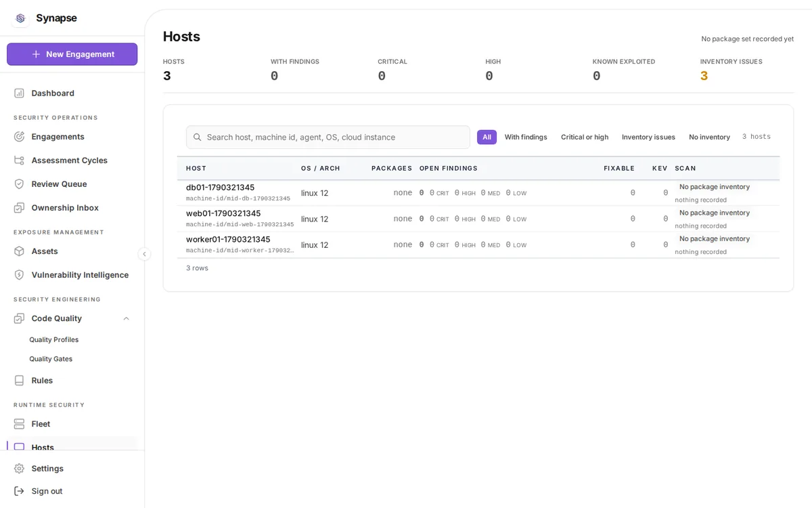Click No package set recorded yet notice
This screenshot has height=508, width=812.
pos(748,39)
